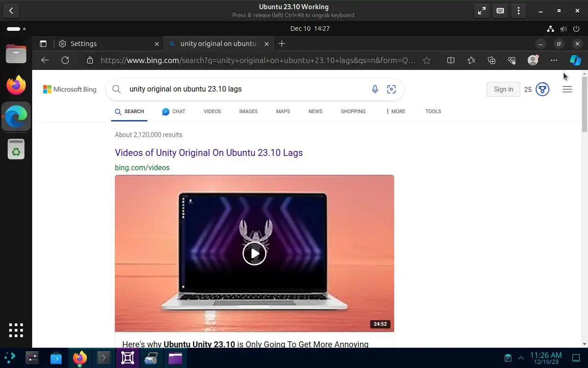The image size is (588, 368).
Task: Open Copilot sidebar icon in Edge
Action: coord(575,60)
